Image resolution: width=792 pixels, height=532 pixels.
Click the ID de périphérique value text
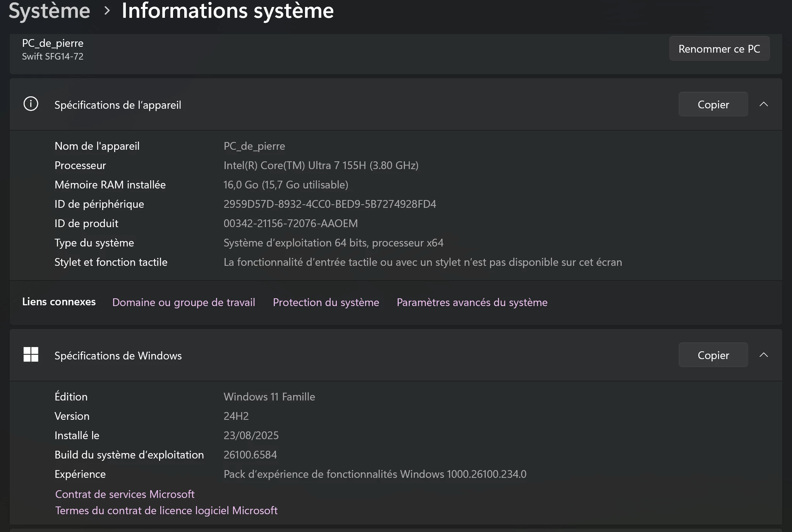pos(330,204)
